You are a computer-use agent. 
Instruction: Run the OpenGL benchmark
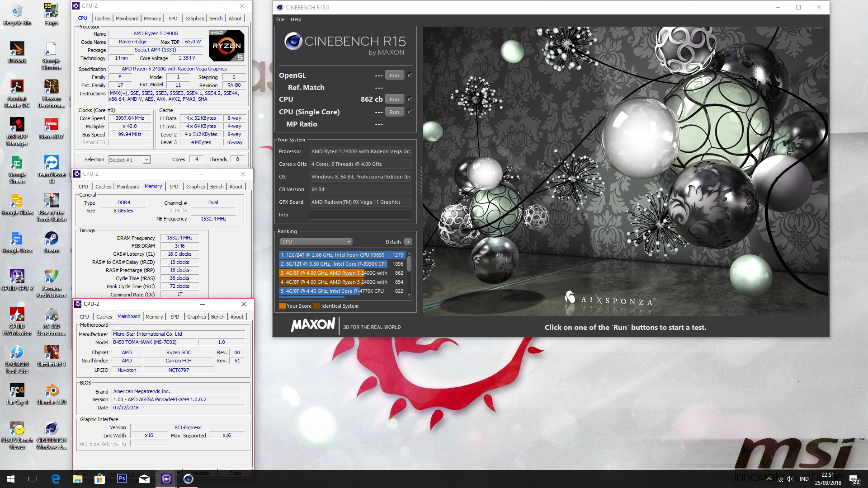coord(395,75)
